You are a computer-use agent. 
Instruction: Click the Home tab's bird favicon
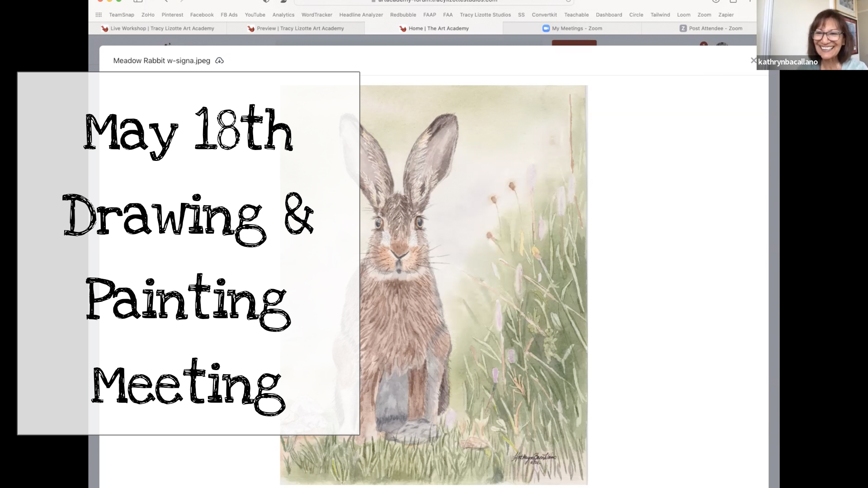(x=403, y=28)
